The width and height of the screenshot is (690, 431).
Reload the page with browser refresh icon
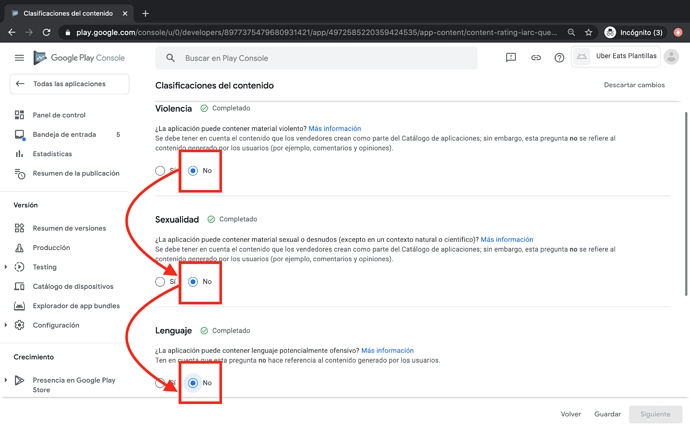pos(46,32)
